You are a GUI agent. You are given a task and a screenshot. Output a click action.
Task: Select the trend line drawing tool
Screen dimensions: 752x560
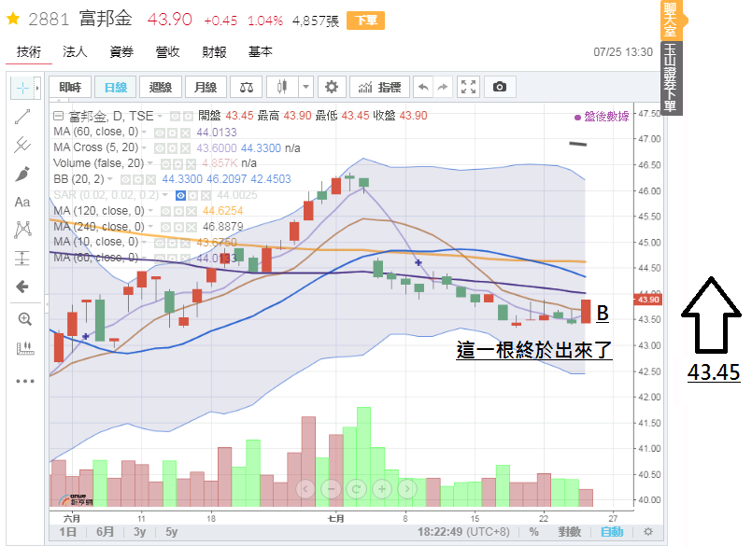coord(22,117)
